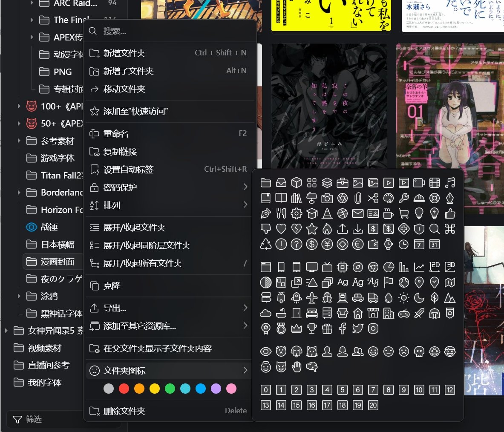This screenshot has width=504, height=432.
Task: Select the briefcase folder icon
Action: tap(343, 183)
